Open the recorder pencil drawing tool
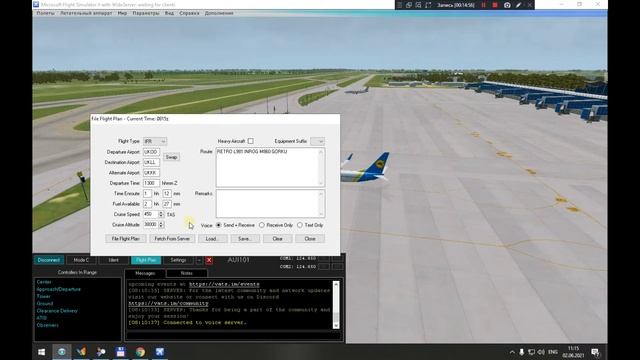The image size is (640, 360). click(518, 5)
